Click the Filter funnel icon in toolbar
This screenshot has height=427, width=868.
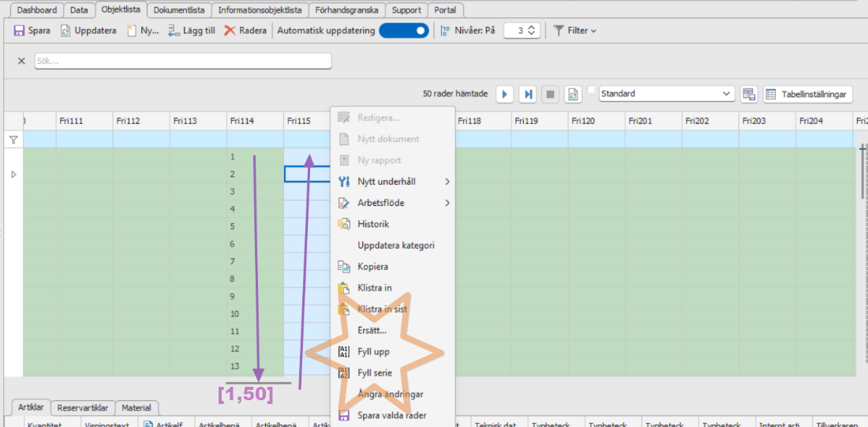point(559,31)
